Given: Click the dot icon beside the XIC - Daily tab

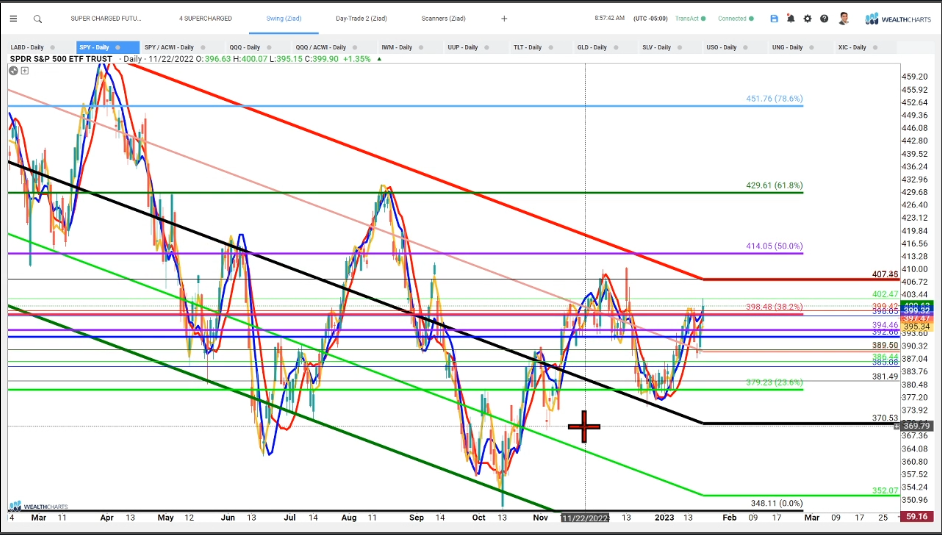Looking at the screenshot, I should (875, 47).
